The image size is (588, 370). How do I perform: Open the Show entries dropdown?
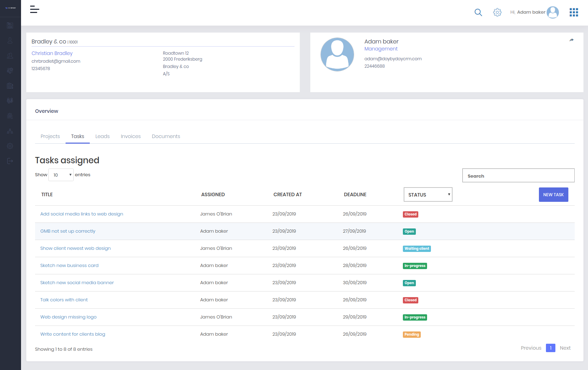pos(61,174)
